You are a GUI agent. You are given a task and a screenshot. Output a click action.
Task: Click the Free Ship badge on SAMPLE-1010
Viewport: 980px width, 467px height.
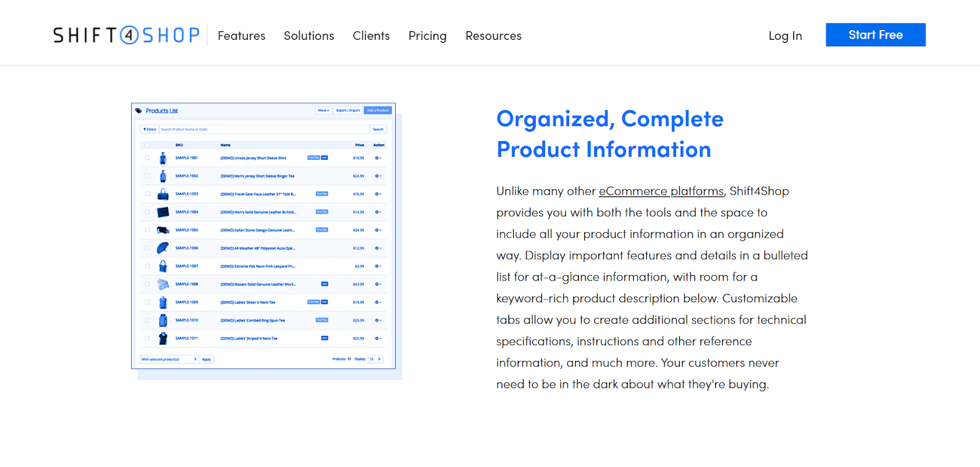[322, 320]
